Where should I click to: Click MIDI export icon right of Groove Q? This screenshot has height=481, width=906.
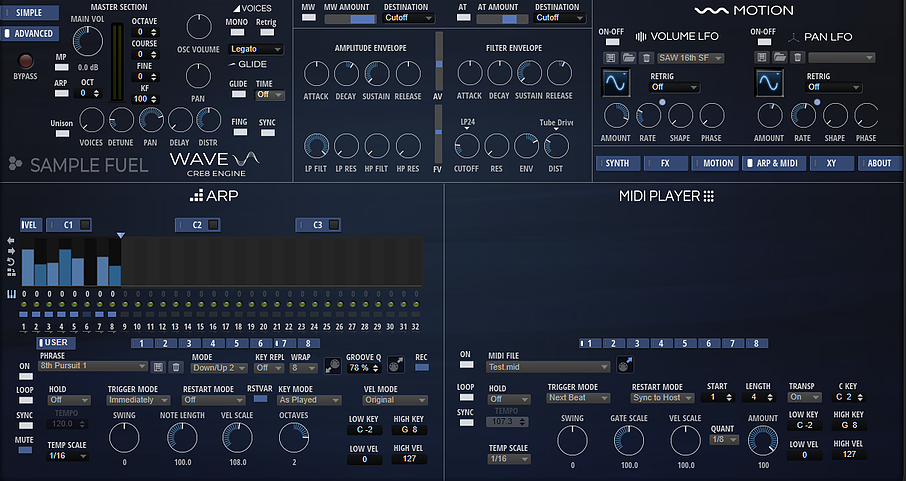click(395, 365)
